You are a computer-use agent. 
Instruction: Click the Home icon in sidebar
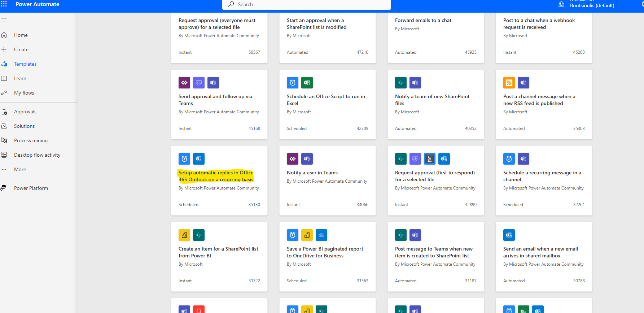[4, 35]
